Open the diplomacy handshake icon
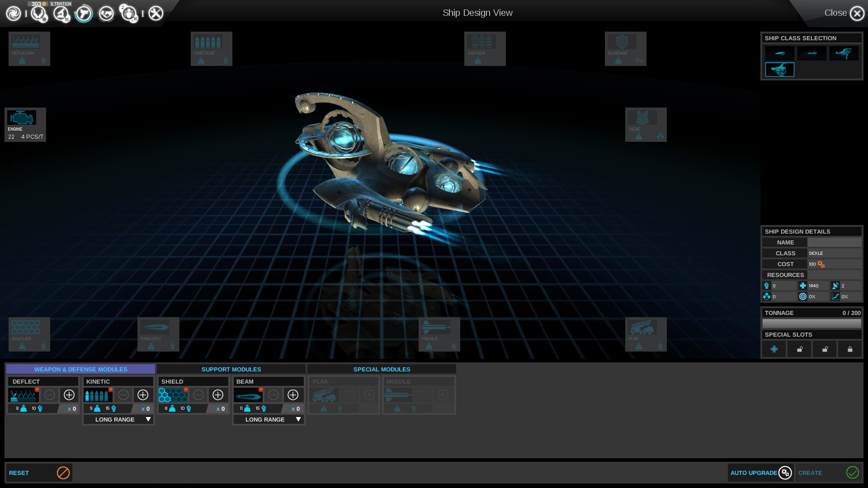The image size is (868, 488). pos(106,13)
